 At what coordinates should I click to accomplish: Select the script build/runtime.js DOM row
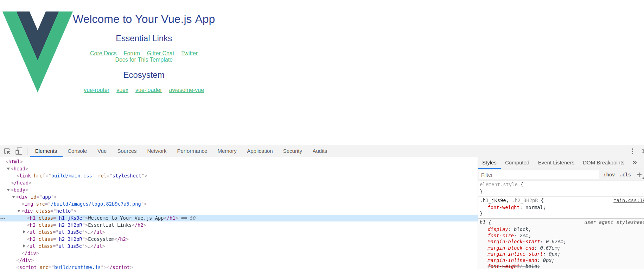click(239, 267)
